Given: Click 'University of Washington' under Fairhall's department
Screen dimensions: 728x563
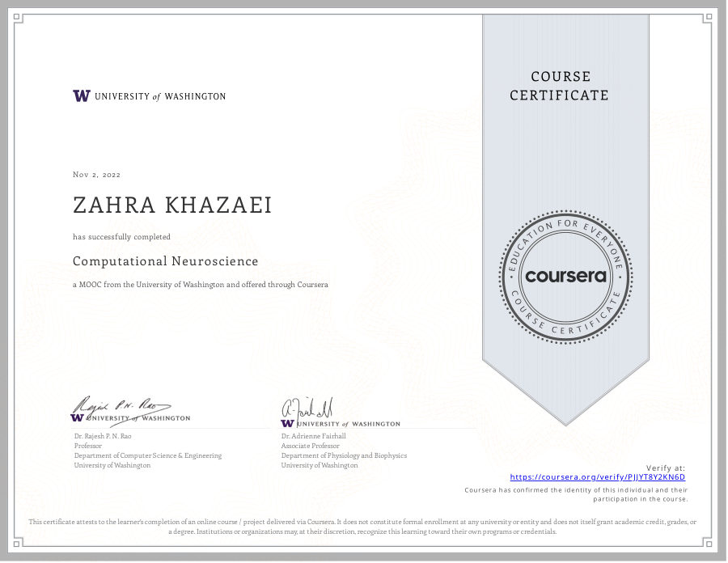Looking at the screenshot, I should 320,465.
